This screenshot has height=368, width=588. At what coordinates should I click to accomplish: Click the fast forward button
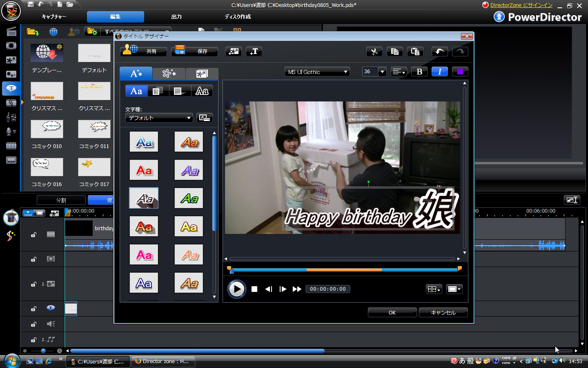click(297, 289)
